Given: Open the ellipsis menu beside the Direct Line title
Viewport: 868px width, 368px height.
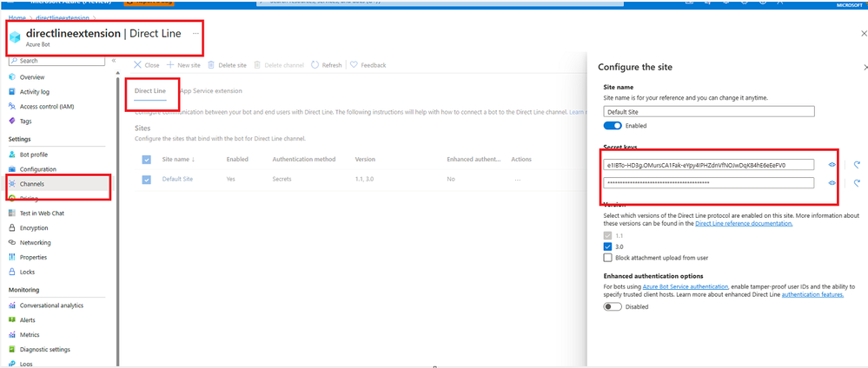Looking at the screenshot, I should tap(195, 34).
